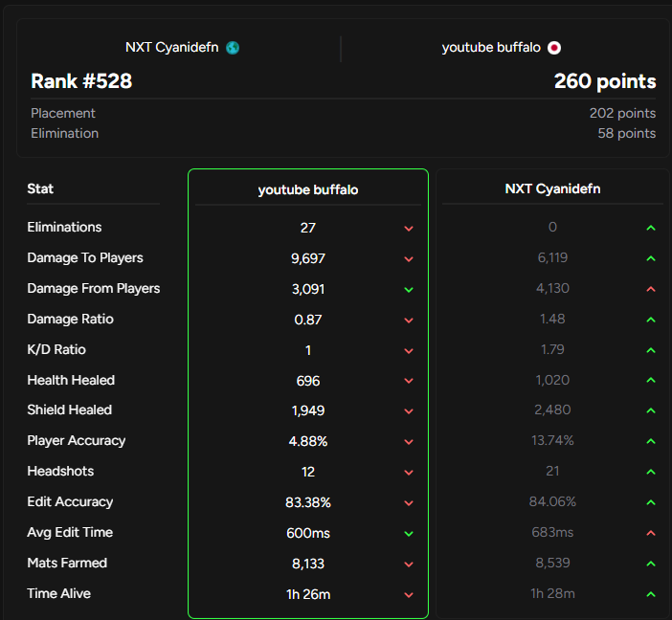Select the youtube buffalo stats column header
The image size is (672, 620).
308,189
